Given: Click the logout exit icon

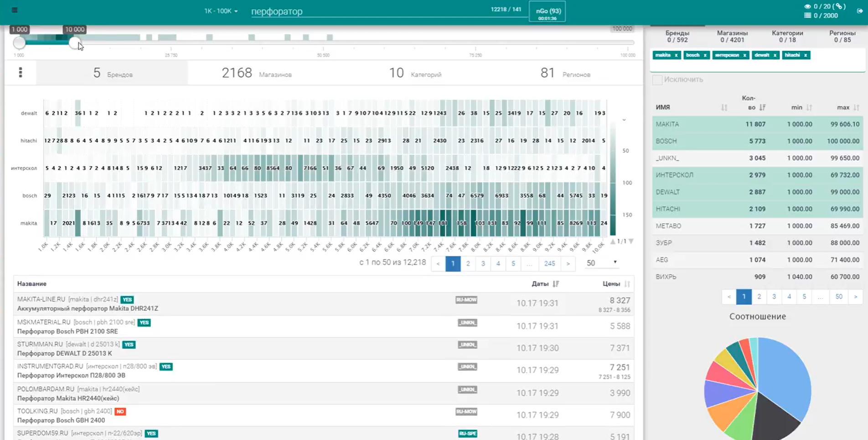Looking at the screenshot, I should click(x=860, y=11).
